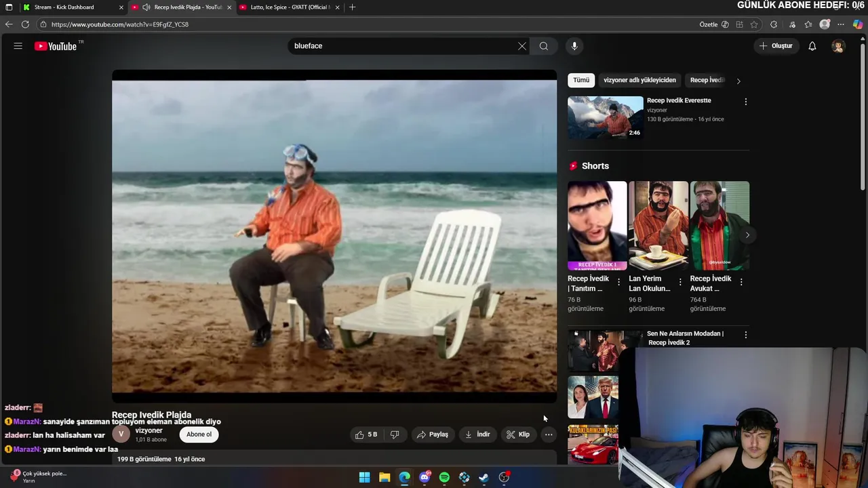The width and height of the screenshot is (868, 488).
Task: Dislike the video with thumbs down
Action: tap(395, 434)
